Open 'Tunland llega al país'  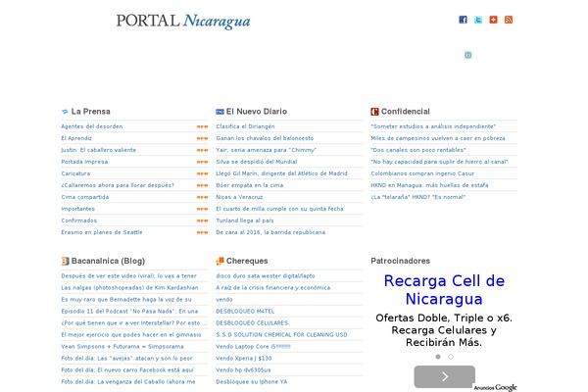tap(245, 220)
